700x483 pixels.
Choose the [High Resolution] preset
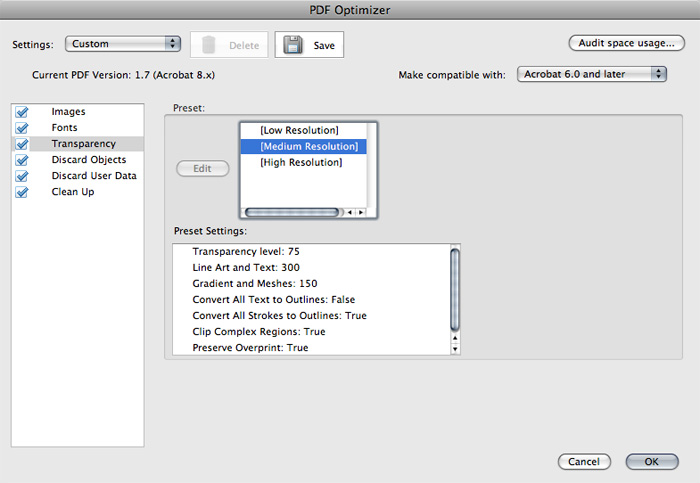(x=301, y=163)
